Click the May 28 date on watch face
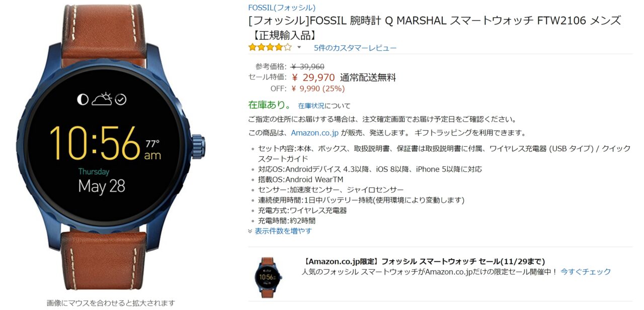Screen dimensions: 644x310 coord(102,186)
